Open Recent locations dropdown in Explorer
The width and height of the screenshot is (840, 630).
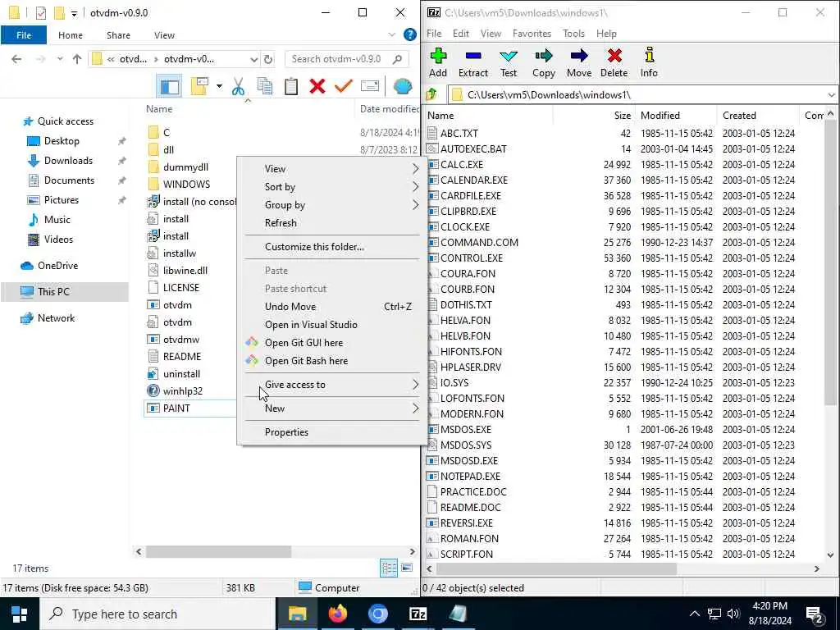tap(60, 59)
